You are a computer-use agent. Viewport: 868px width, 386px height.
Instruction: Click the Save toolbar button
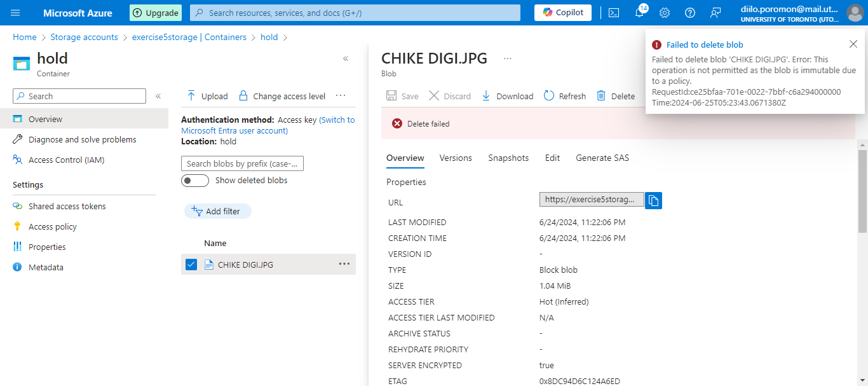[402, 96]
